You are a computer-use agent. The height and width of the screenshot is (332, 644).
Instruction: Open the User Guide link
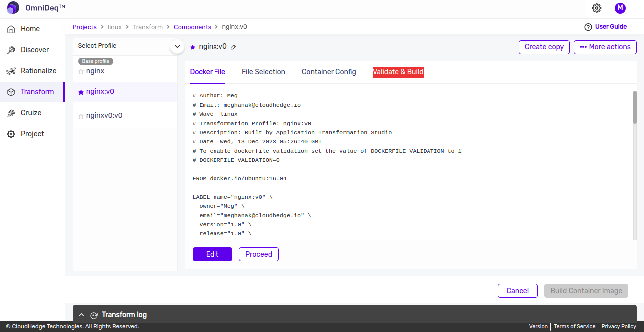pyautogui.click(x=611, y=27)
